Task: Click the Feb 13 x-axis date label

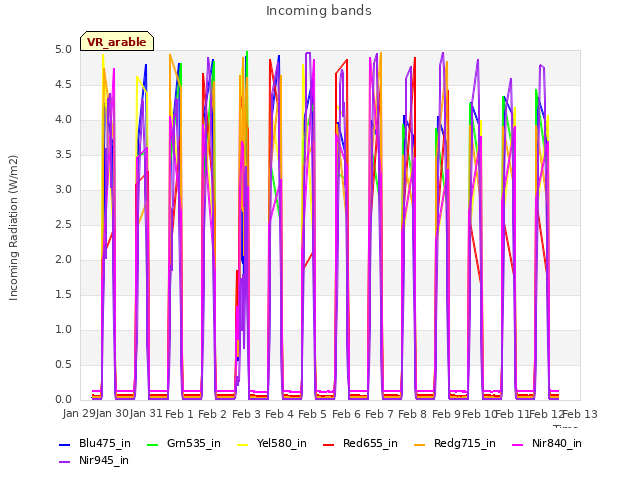Action: (580, 414)
